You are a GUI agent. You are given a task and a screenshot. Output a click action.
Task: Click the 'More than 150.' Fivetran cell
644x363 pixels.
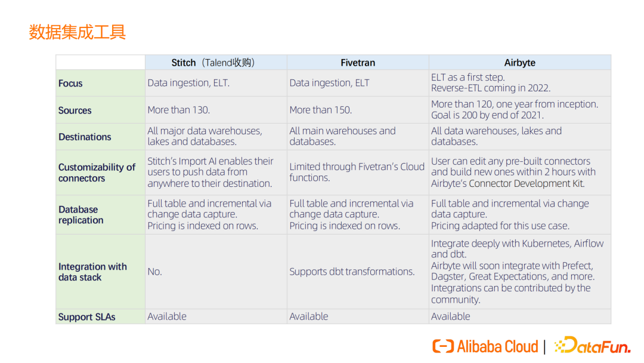tap(320, 110)
